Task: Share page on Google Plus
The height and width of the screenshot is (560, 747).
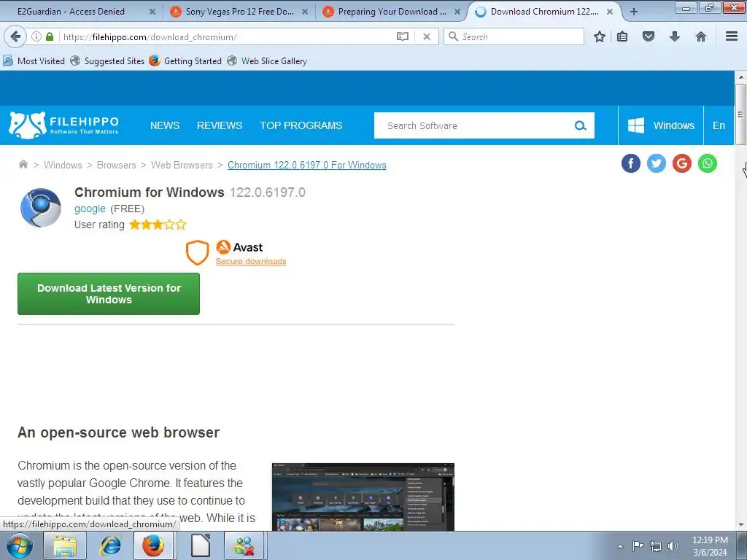Action: (682, 163)
